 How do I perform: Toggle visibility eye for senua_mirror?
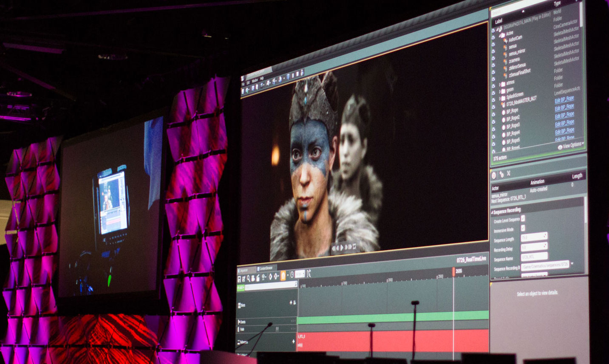coord(493,59)
